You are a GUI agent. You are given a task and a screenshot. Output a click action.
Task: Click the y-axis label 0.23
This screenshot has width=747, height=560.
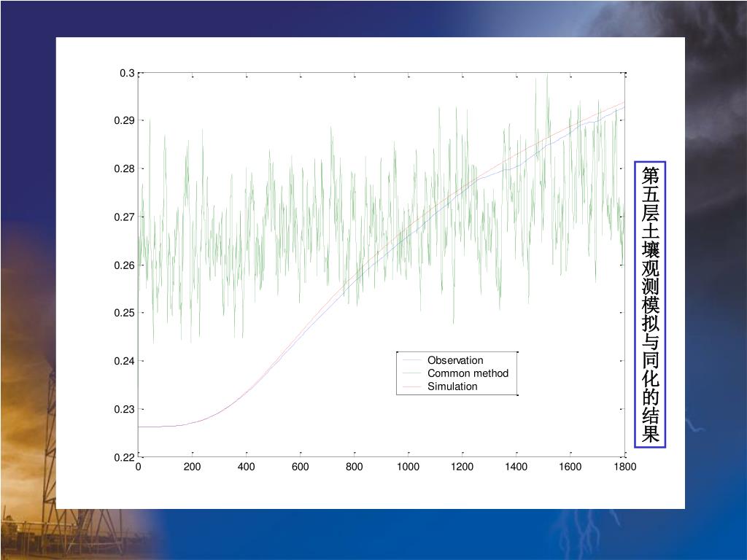(x=124, y=409)
